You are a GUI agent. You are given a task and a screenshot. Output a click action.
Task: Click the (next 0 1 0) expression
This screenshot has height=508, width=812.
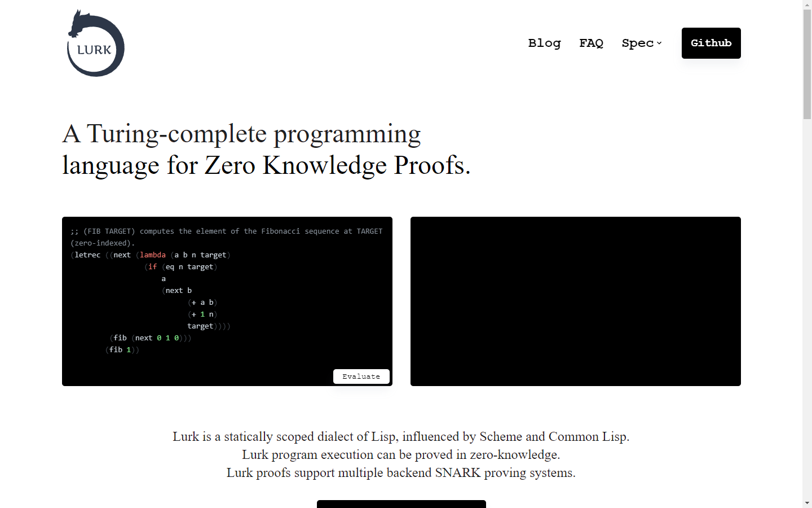tap(157, 338)
